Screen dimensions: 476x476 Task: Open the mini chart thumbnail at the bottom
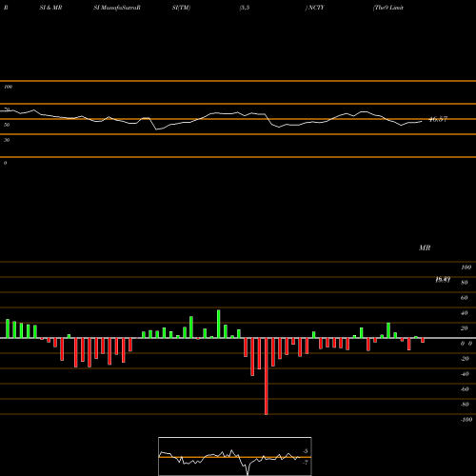(235, 456)
